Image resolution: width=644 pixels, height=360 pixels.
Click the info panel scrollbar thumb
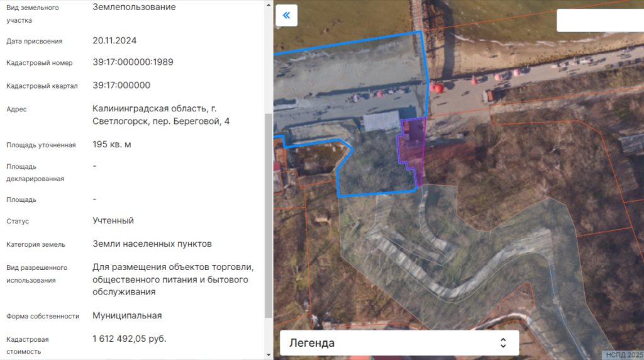point(269,215)
